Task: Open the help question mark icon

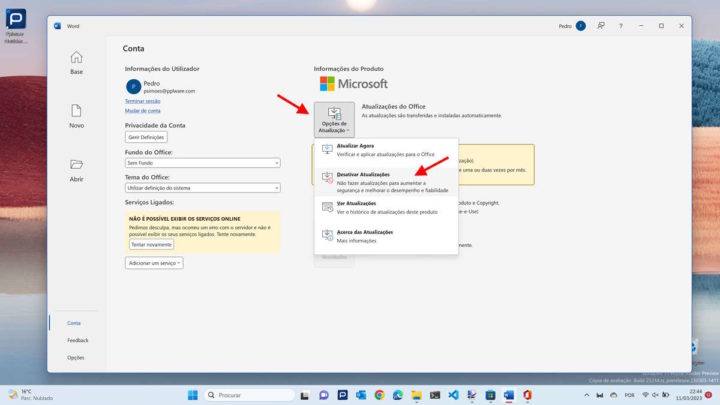Action: tap(621, 26)
